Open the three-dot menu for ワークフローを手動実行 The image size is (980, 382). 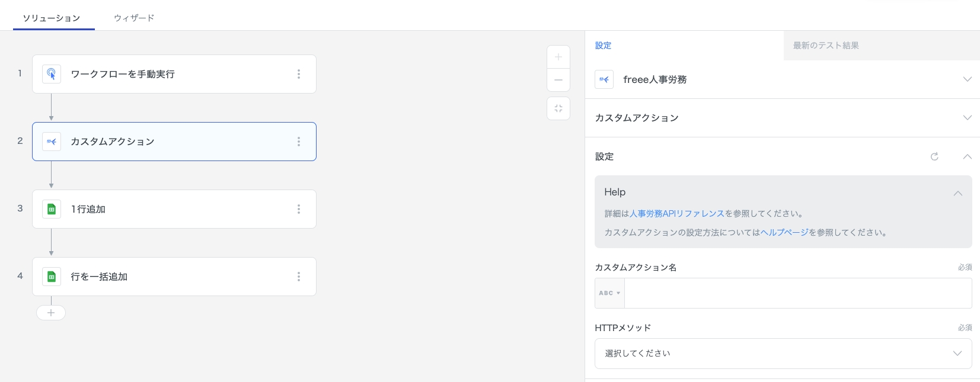(299, 74)
